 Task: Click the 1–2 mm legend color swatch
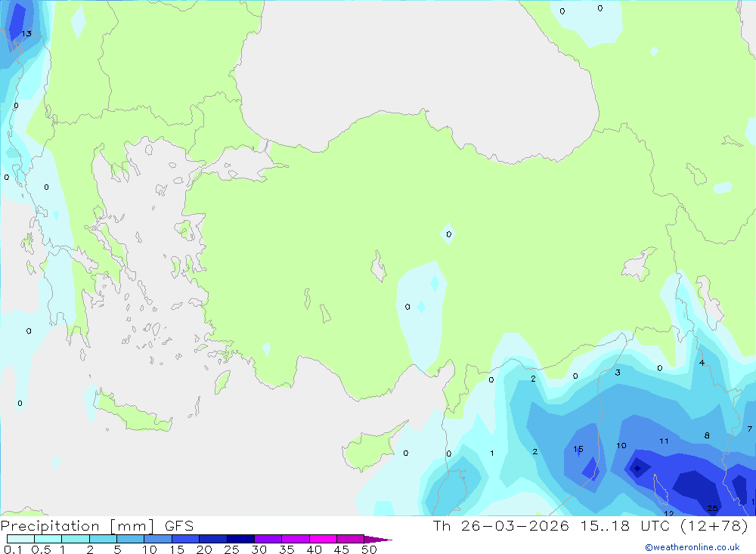[x=76, y=539]
